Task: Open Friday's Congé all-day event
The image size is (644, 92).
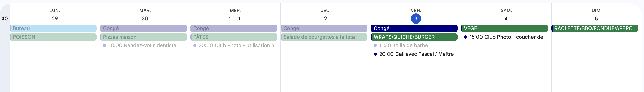Action: click(414, 28)
